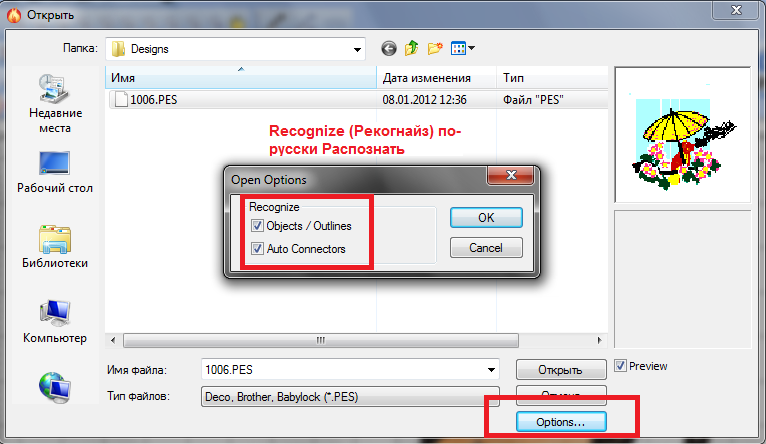Disable the Preview checkbox
This screenshot has width=766, height=444.
[x=620, y=366]
